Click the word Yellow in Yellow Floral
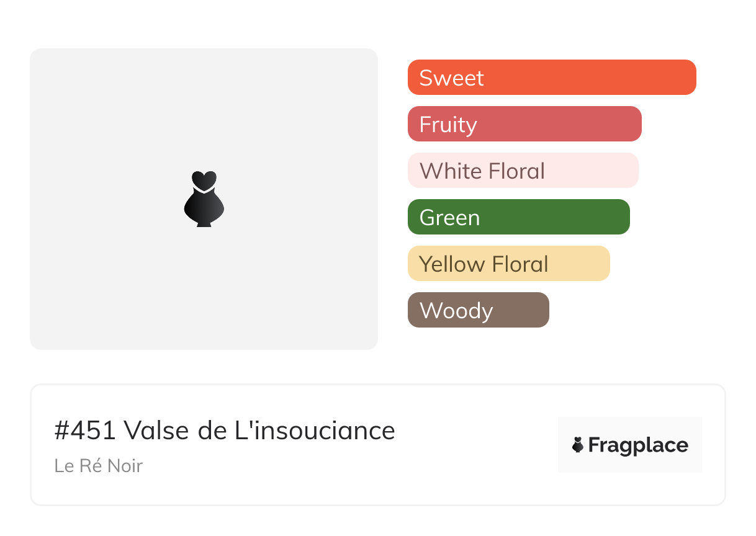The height and width of the screenshot is (536, 756). tap(452, 264)
